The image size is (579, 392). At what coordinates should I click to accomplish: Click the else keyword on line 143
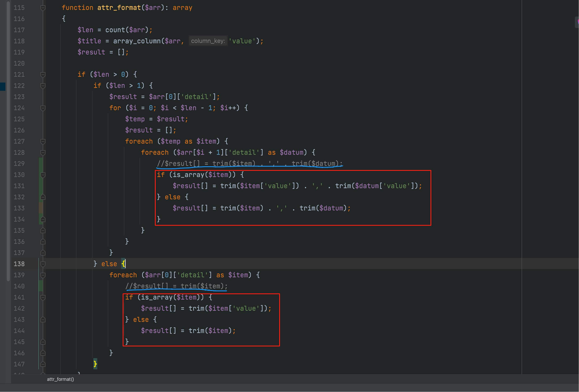click(x=141, y=320)
